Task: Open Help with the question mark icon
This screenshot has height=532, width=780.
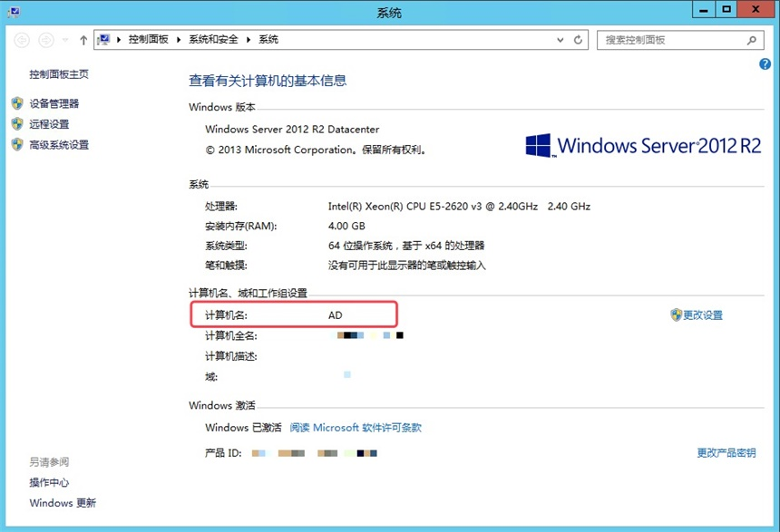Action: click(765, 63)
